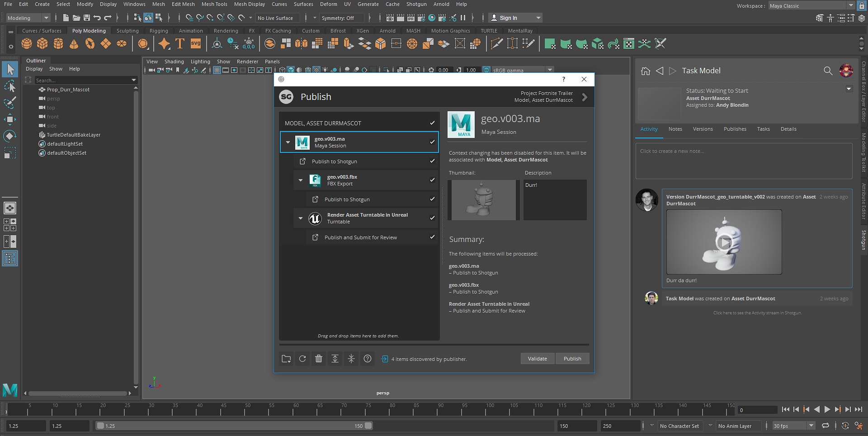Uncheck Publish to Shotgun under geo.v003.ma
Image resolution: width=868 pixels, height=436 pixels.
[x=432, y=161]
